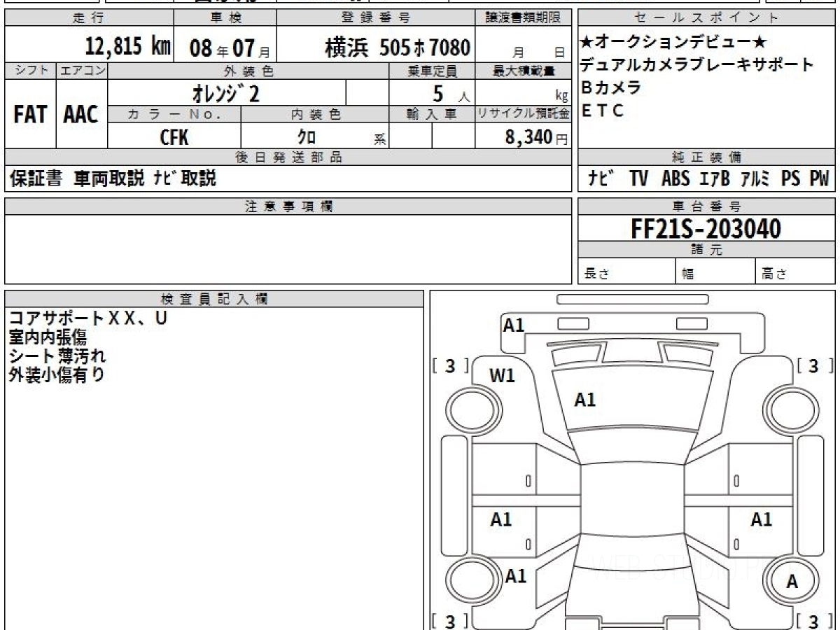Click the mileage value 12,815 km
The width and height of the screenshot is (840, 630).
(x=128, y=47)
